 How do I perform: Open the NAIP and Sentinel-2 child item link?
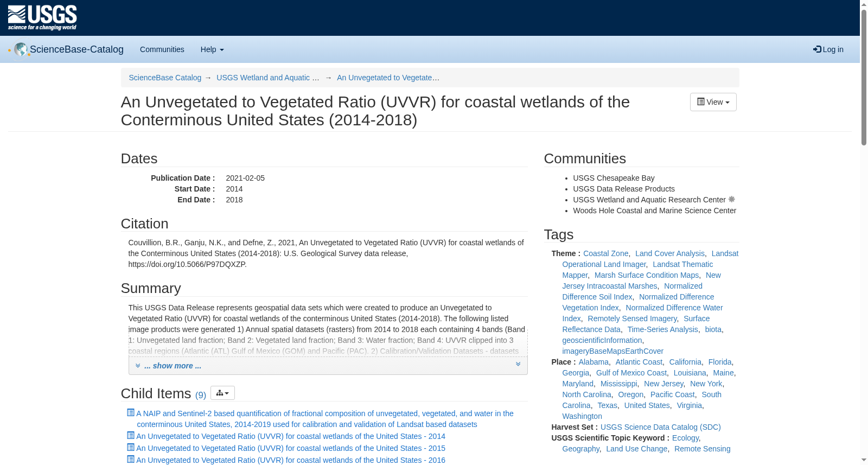325,419
